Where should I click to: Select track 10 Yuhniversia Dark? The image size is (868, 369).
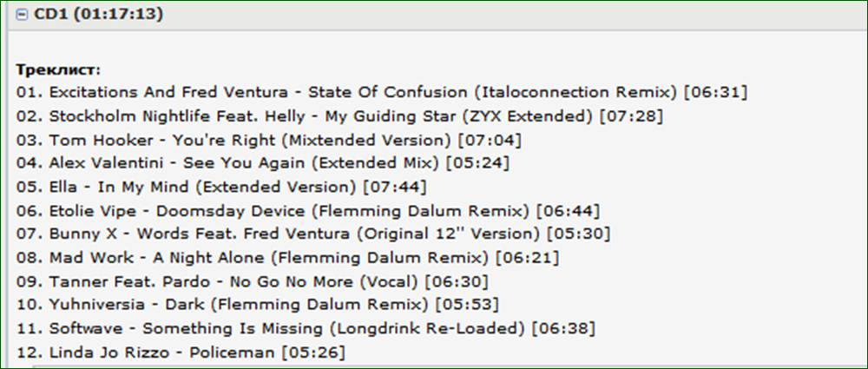(x=258, y=305)
